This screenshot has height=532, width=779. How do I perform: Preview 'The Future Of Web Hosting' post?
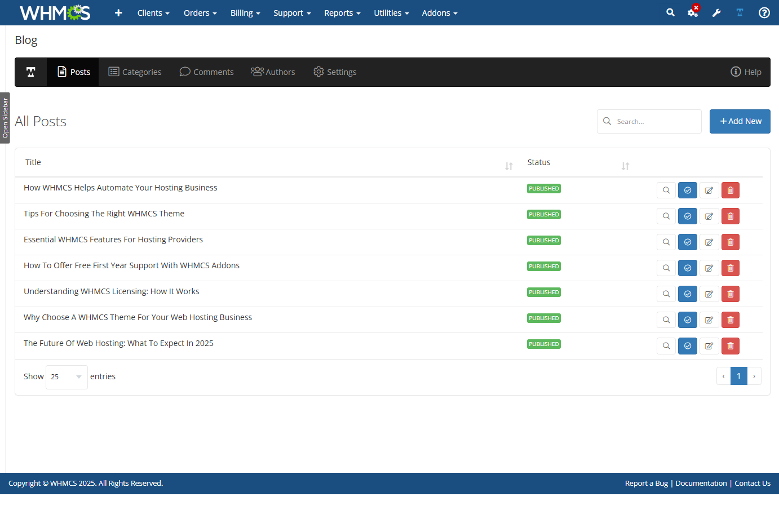666,346
